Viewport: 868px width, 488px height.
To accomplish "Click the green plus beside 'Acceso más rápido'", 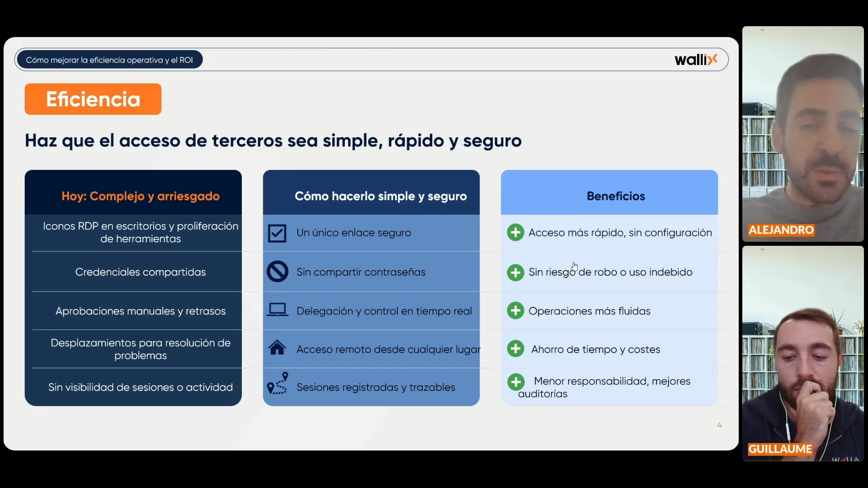I will coord(515,233).
